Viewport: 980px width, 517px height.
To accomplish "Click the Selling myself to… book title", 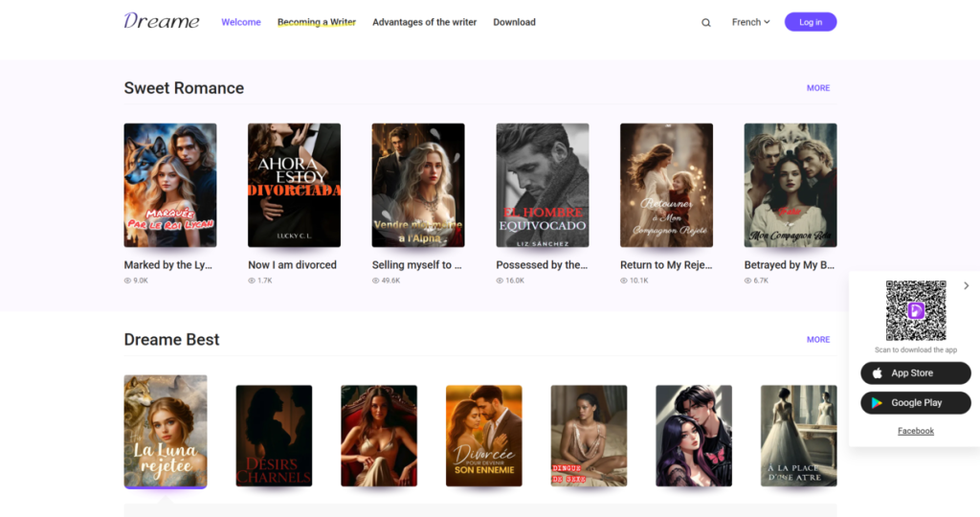I will pos(417,265).
